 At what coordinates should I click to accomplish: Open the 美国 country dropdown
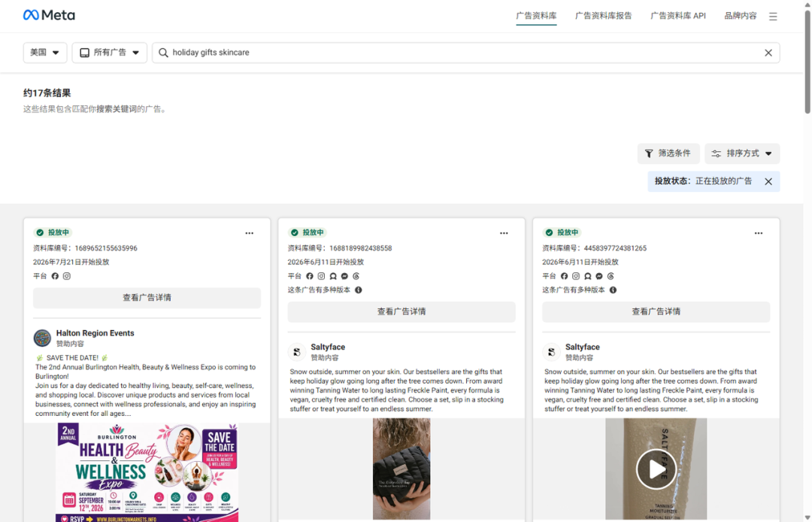tap(45, 53)
